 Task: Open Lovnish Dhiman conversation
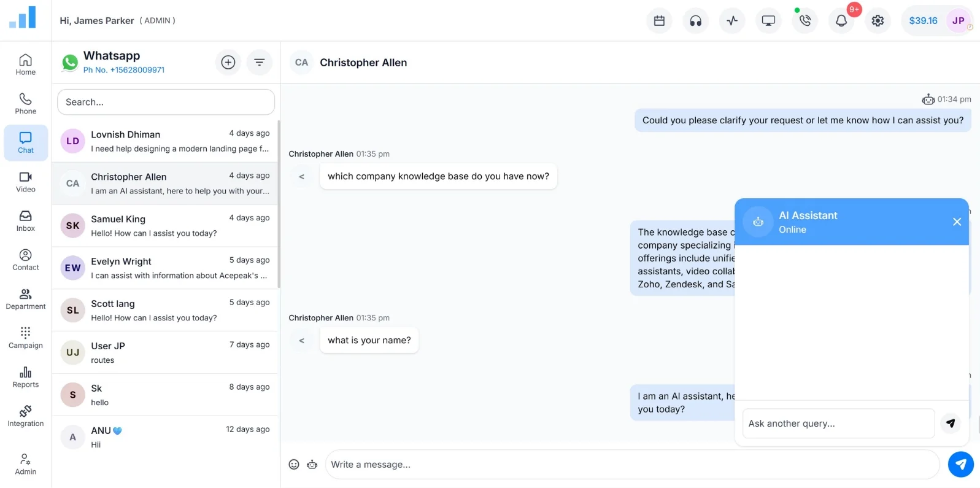(166, 141)
